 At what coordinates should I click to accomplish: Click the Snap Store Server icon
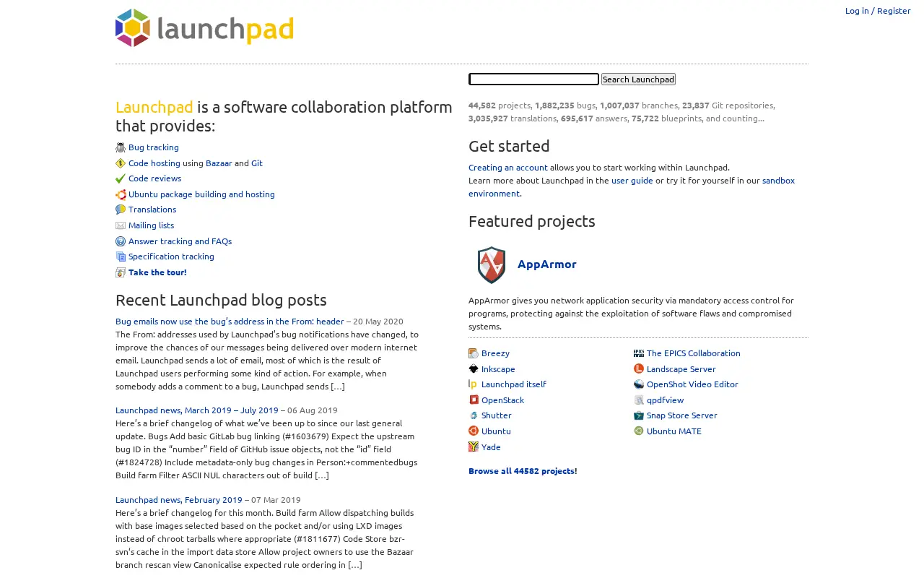click(639, 415)
